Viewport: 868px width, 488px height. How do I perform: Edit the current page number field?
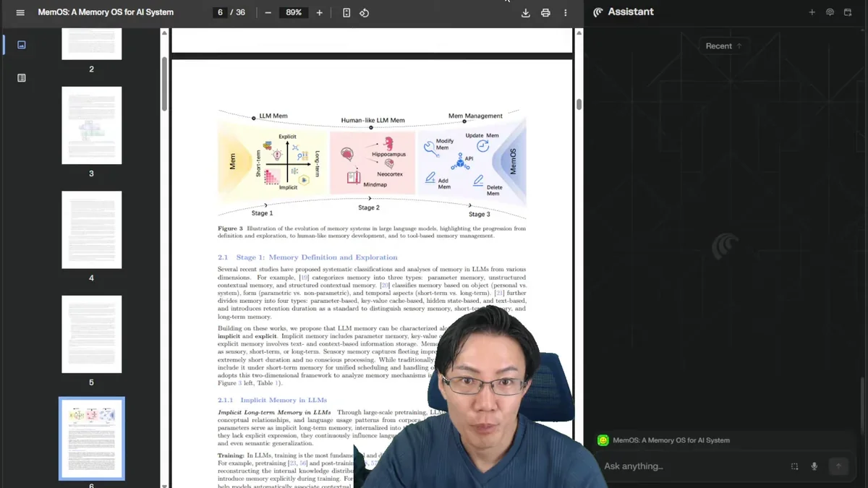coord(220,13)
